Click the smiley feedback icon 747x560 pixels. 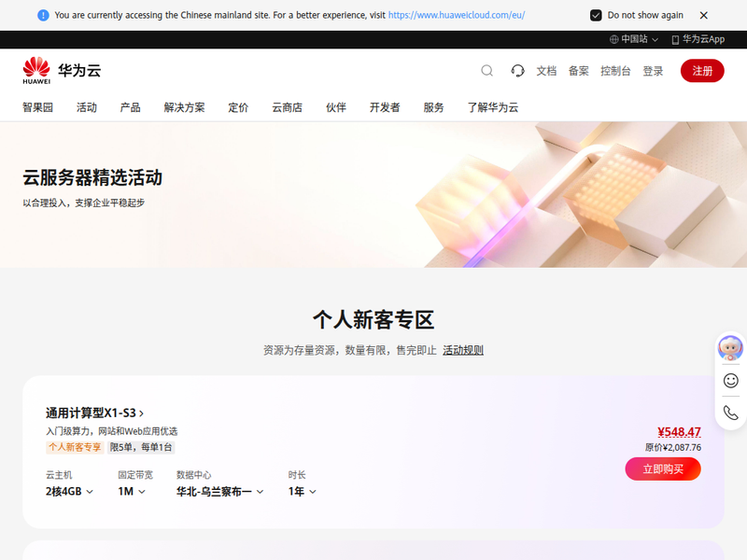point(731,381)
